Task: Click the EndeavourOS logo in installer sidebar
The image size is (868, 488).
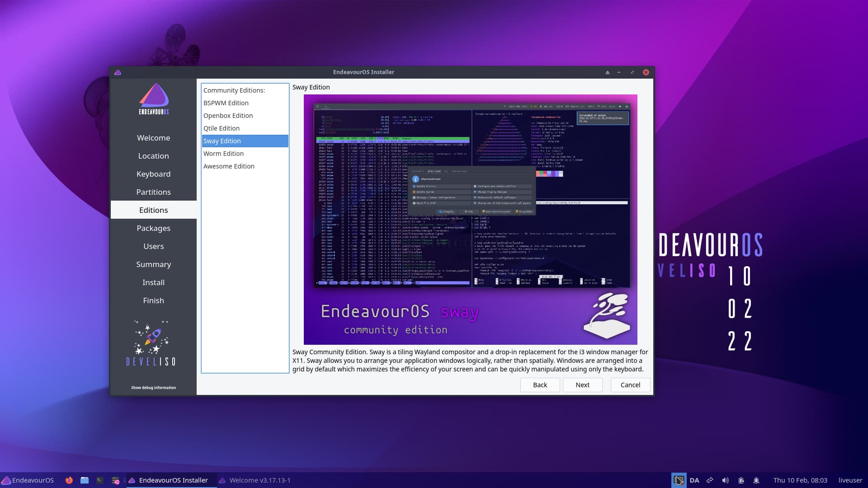Action: pos(154,99)
